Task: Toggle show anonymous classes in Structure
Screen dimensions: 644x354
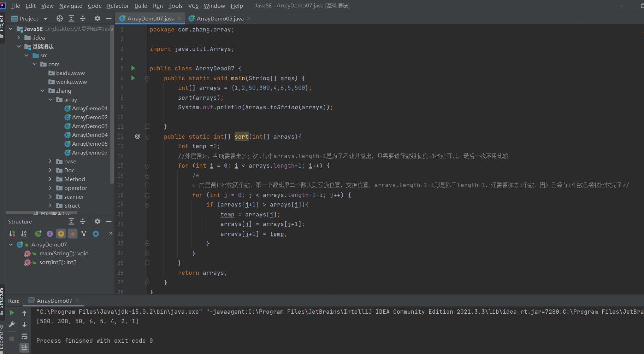Action: pos(84,233)
